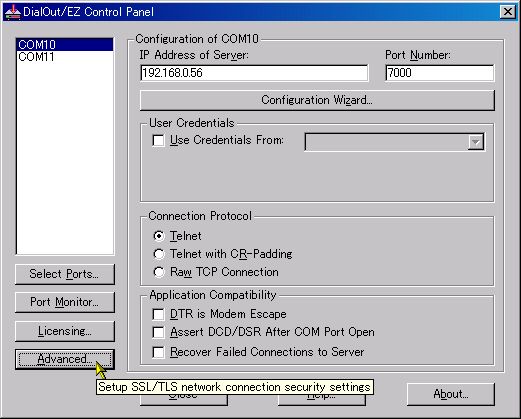Open Advanced SSL/TLS settings
Screen dimensions: 521x419
point(65,359)
